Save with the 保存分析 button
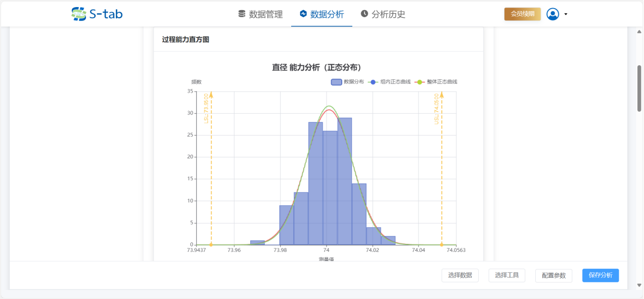The image size is (644, 299). (600, 275)
